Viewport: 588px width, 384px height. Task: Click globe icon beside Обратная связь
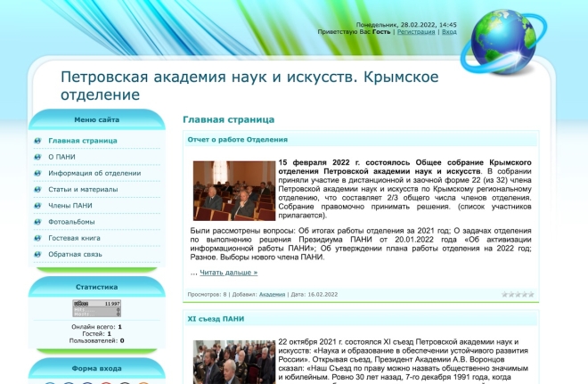pyautogui.click(x=37, y=254)
